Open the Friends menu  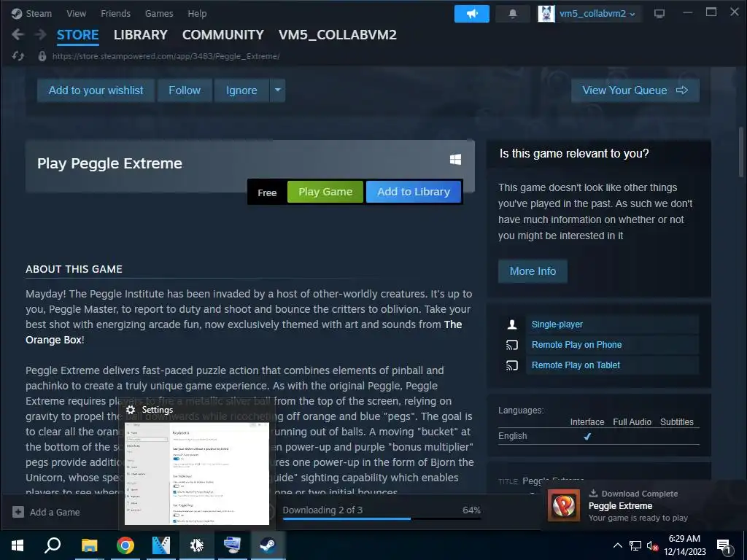point(115,13)
